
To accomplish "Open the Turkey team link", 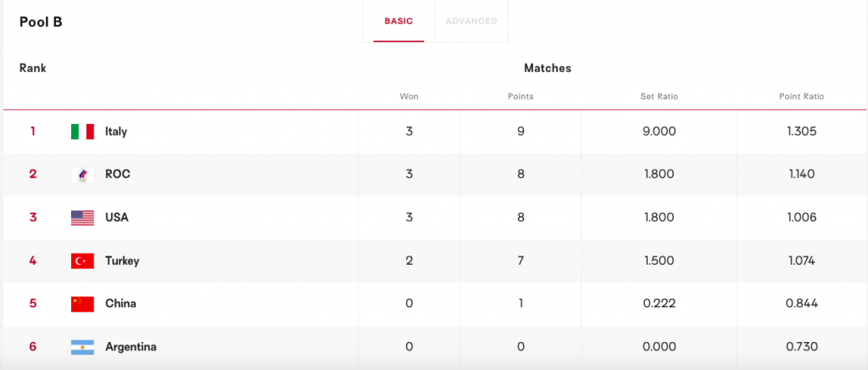I will coord(122,261).
